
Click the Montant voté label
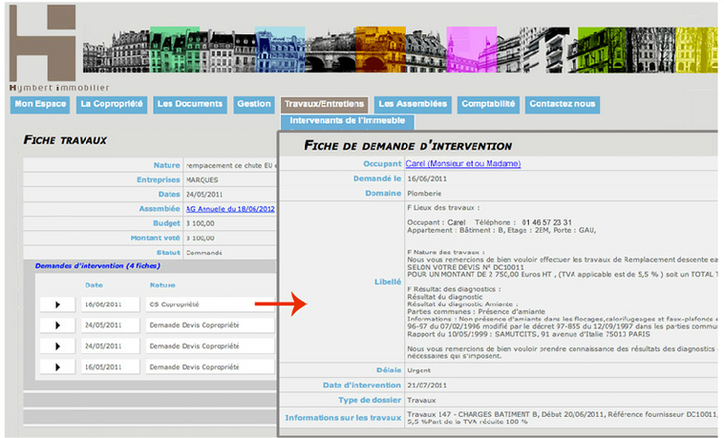[x=155, y=238]
